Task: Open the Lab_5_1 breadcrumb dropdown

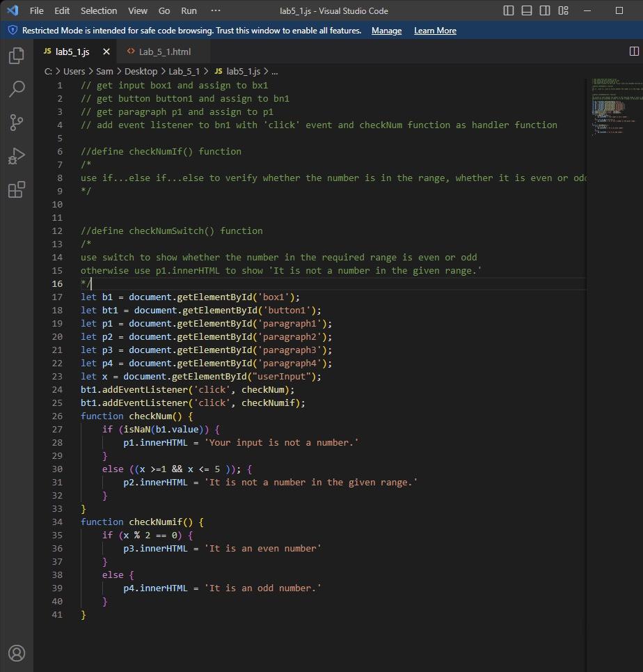Action: click(x=183, y=71)
